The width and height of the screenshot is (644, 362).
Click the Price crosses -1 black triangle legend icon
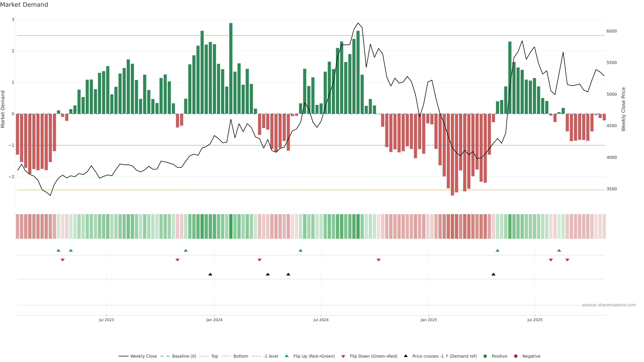pyautogui.click(x=406, y=356)
